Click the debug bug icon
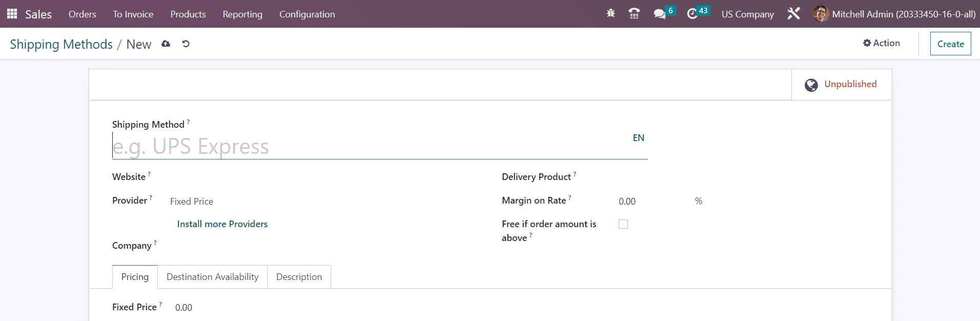980x321 pixels. [610, 14]
